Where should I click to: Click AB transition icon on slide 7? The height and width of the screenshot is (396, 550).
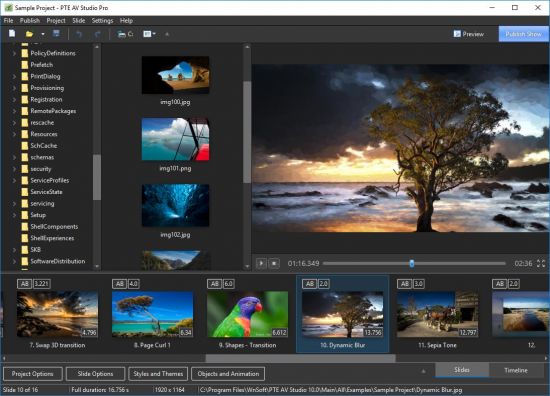coord(24,284)
